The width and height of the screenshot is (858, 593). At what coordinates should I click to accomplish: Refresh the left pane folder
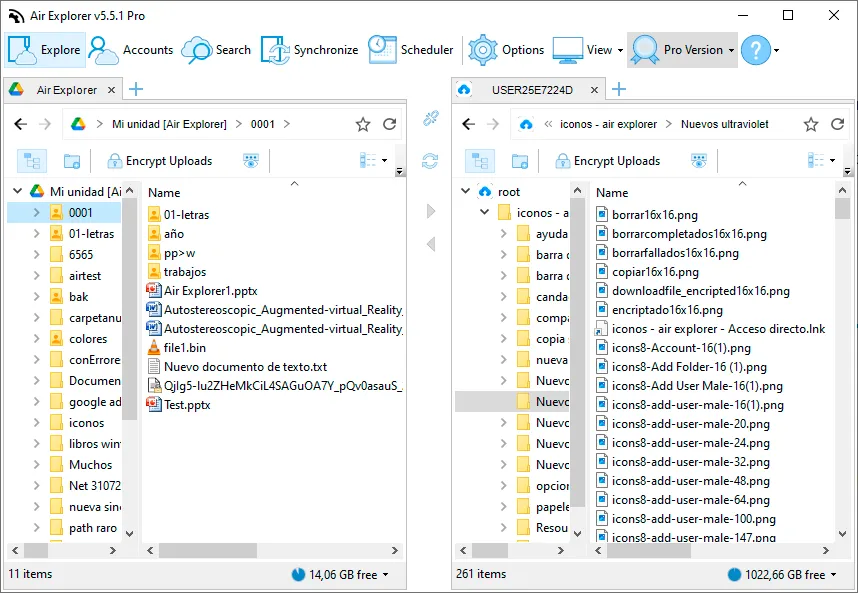tap(390, 124)
